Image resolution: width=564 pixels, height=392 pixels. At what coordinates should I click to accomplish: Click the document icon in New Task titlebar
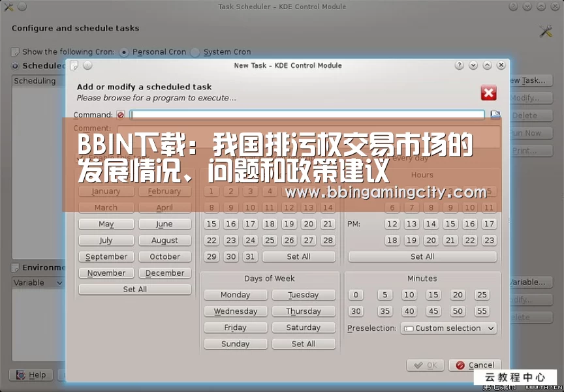(x=74, y=65)
